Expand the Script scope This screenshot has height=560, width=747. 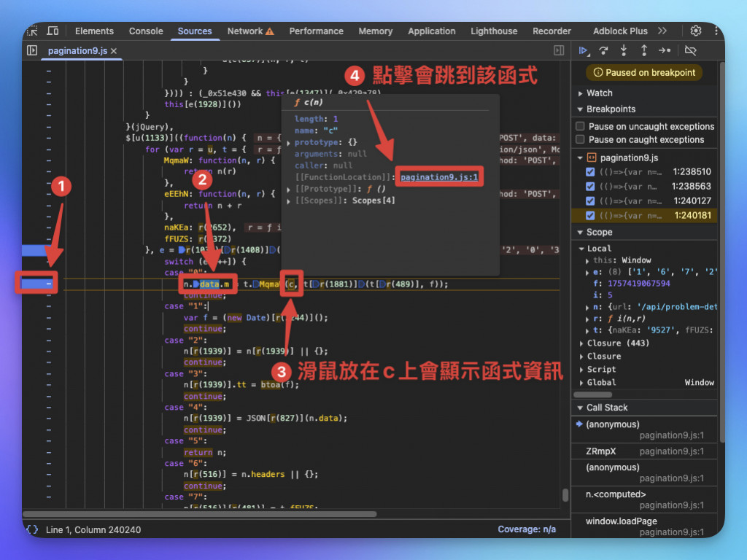[581, 370]
